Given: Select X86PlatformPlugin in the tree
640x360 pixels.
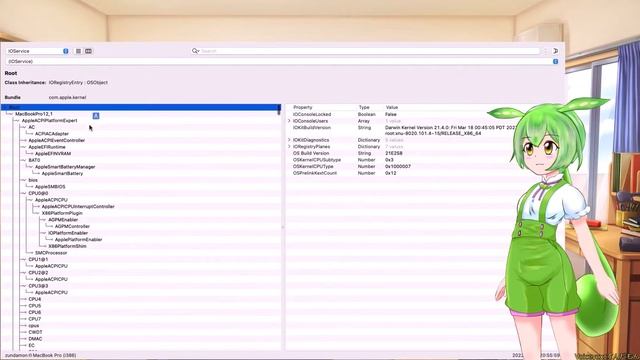Looking at the screenshot, I should [62, 213].
